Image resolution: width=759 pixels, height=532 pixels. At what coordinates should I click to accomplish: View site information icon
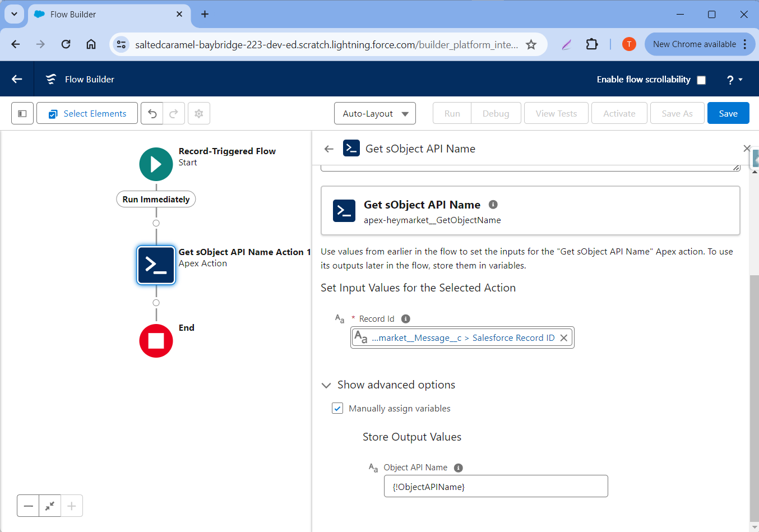[121, 44]
